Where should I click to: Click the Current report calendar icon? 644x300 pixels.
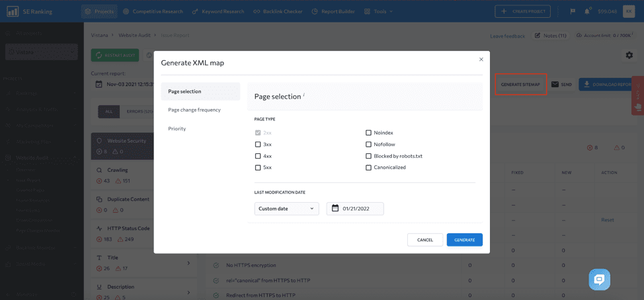click(99, 84)
